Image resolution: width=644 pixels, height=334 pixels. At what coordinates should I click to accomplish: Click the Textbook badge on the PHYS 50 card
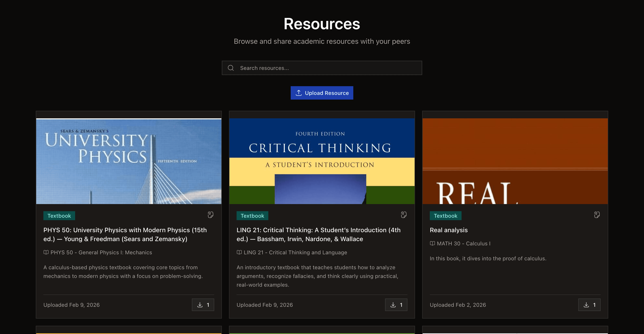pos(59,215)
